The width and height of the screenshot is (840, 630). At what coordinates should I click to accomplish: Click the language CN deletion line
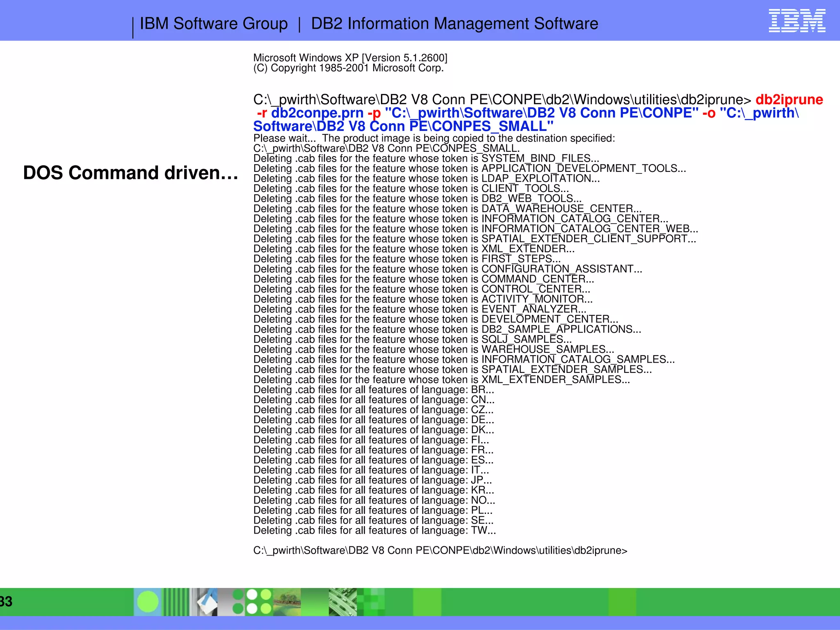tap(374, 399)
